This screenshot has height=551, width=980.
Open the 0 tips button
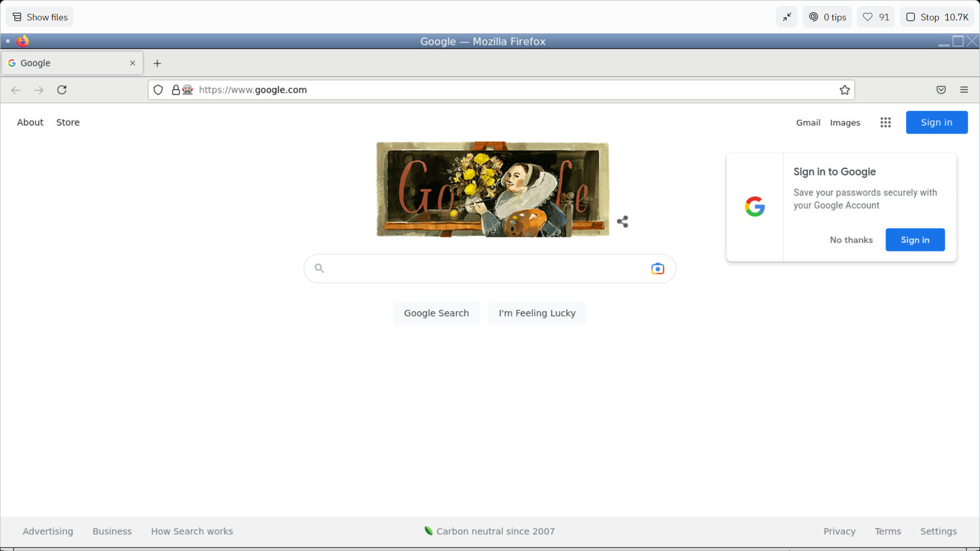point(827,17)
